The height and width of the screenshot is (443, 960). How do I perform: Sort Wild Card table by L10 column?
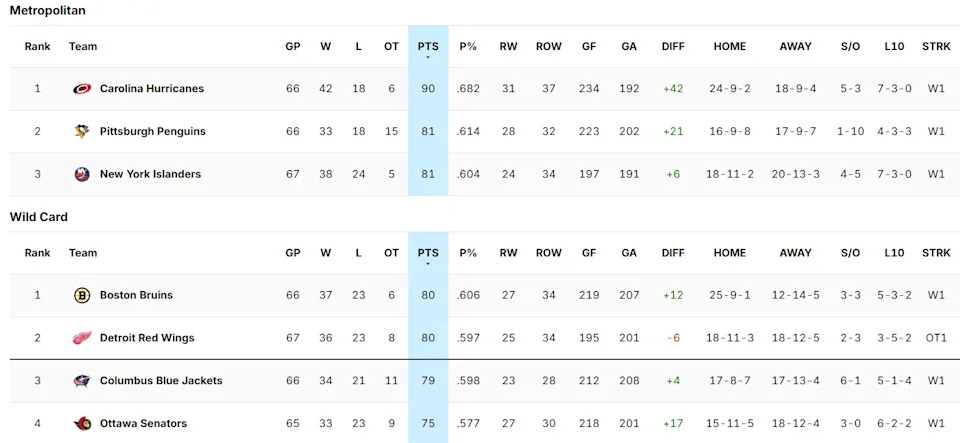coord(894,253)
